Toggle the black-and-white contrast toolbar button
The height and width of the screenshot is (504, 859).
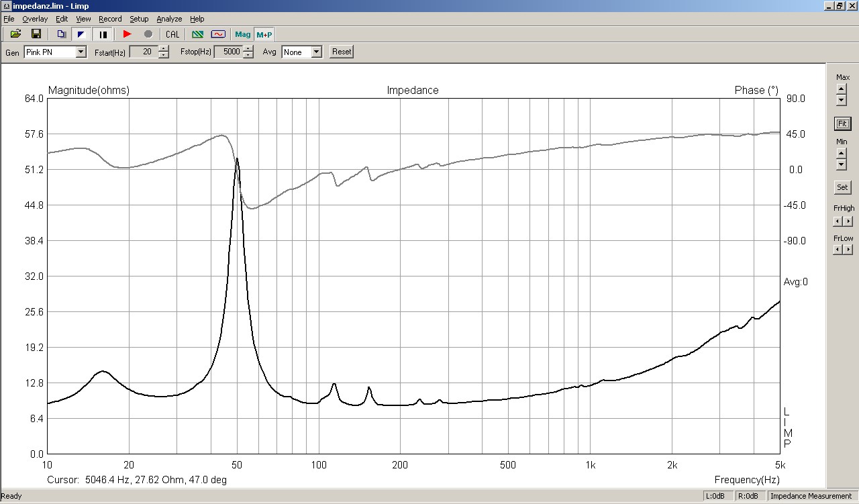click(x=82, y=34)
